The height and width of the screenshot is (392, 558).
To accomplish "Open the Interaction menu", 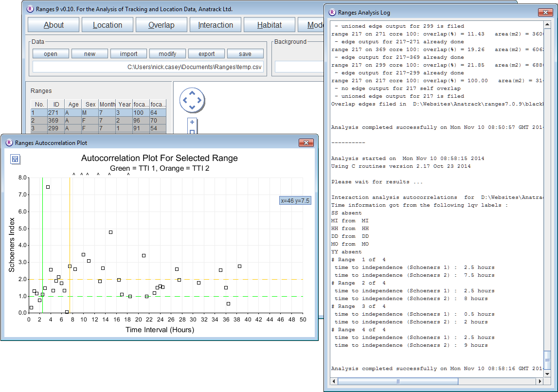I will point(216,25).
